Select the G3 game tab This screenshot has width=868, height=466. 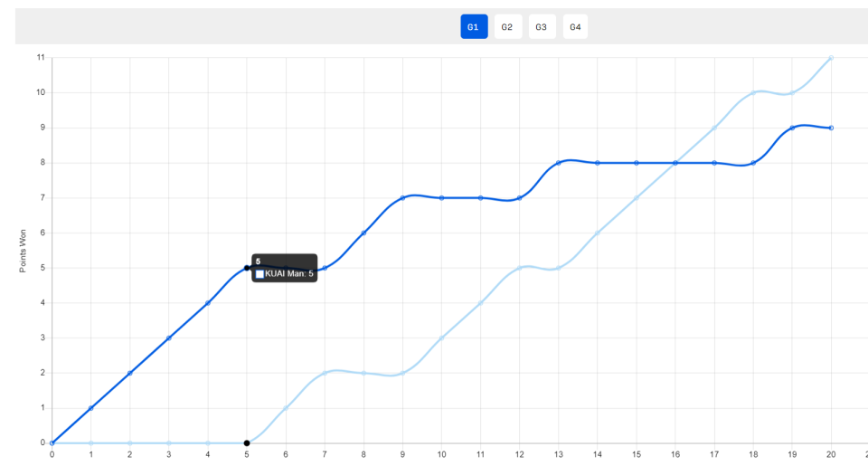tap(542, 26)
